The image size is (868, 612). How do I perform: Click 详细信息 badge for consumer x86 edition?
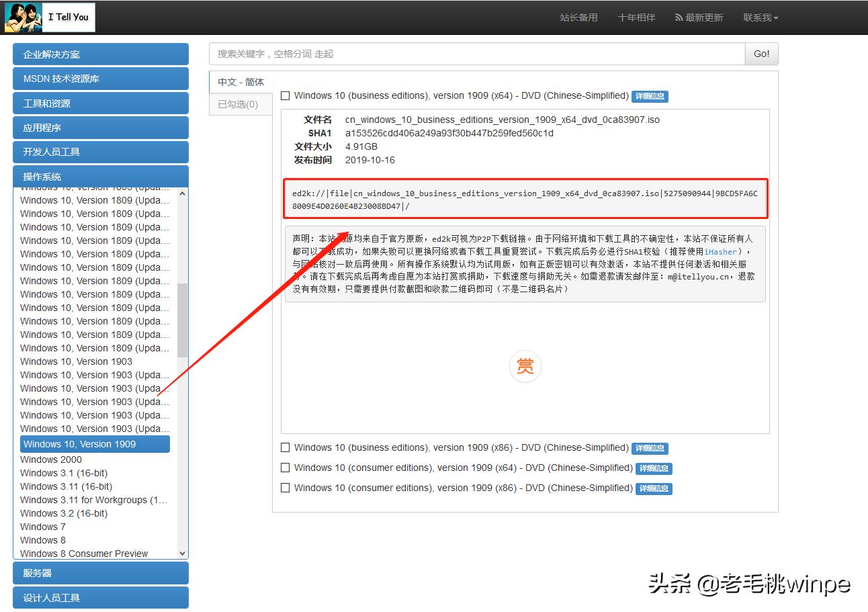[x=654, y=488]
